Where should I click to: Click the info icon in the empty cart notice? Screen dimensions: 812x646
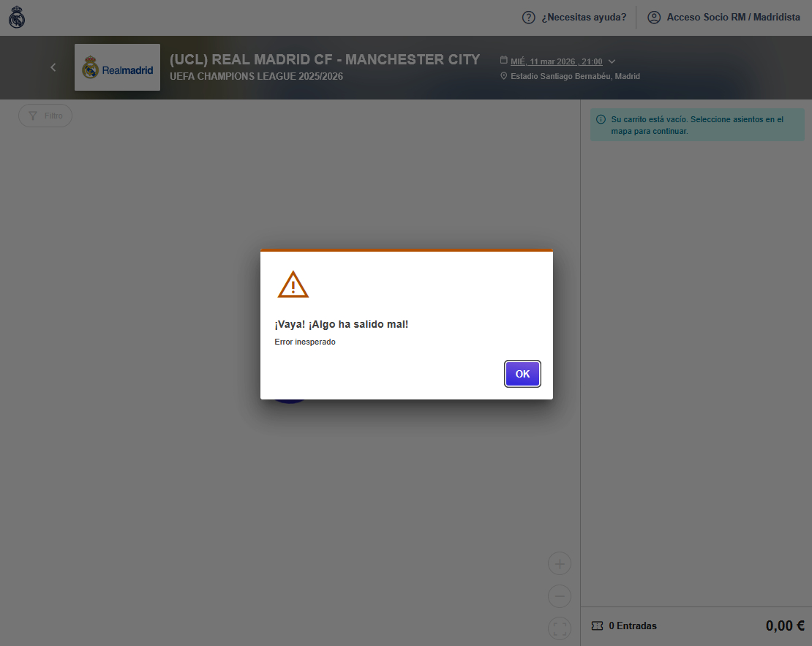pyautogui.click(x=601, y=119)
